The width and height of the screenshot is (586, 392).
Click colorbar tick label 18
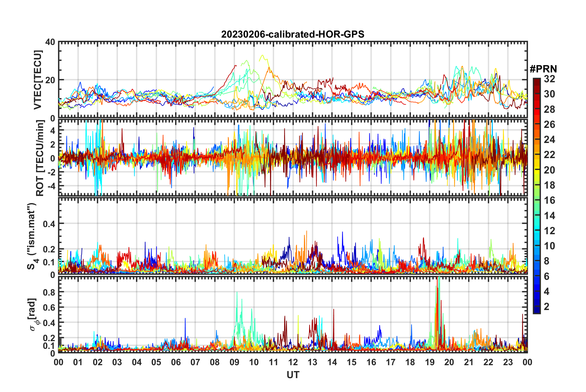click(x=549, y=185)
